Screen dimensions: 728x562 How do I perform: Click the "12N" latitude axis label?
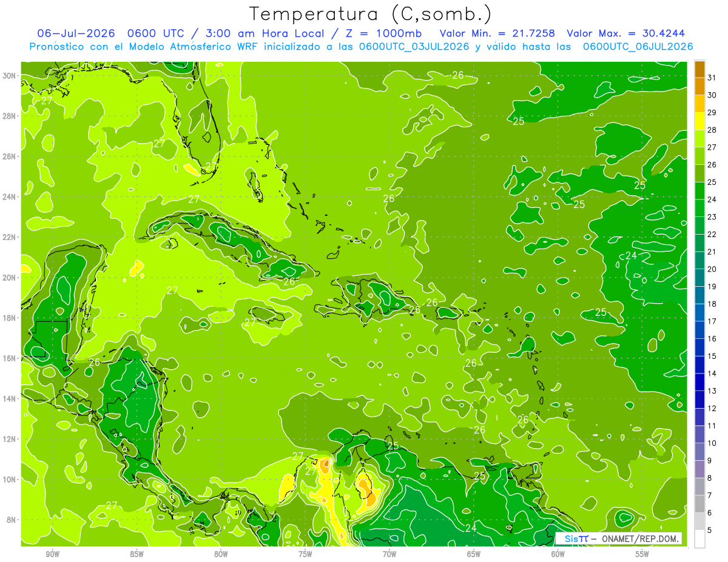coord(10,439)
